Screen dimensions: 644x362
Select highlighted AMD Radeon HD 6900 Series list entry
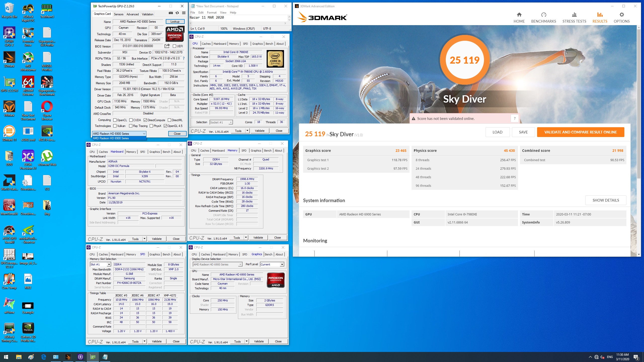click(119, 138)
